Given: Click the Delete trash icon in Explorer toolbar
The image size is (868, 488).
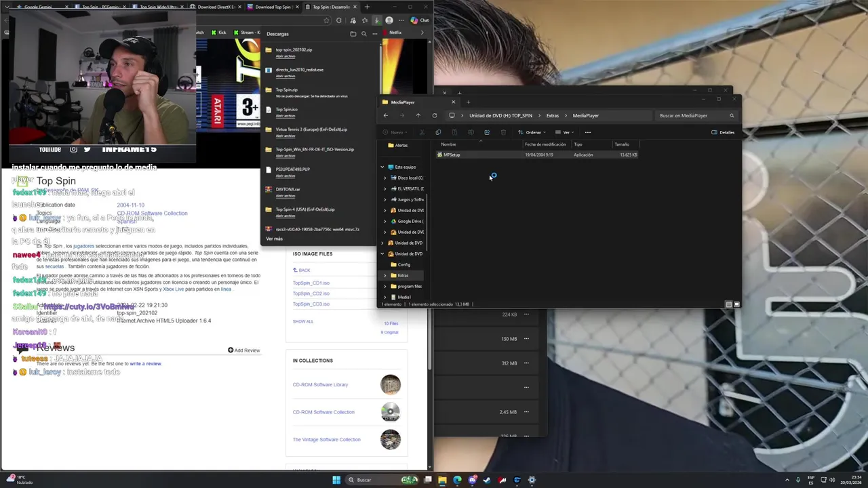Looking at the screenshot, I should [x=503, y=132].
